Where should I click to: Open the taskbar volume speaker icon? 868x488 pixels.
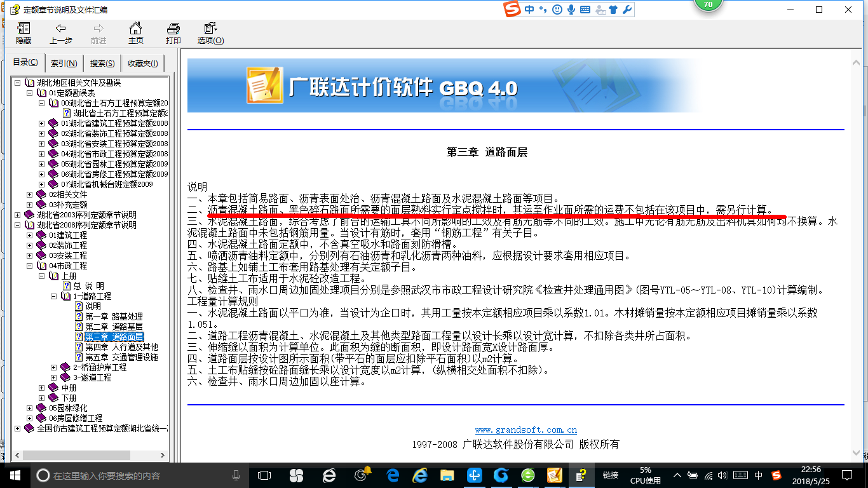coord(724,475)
